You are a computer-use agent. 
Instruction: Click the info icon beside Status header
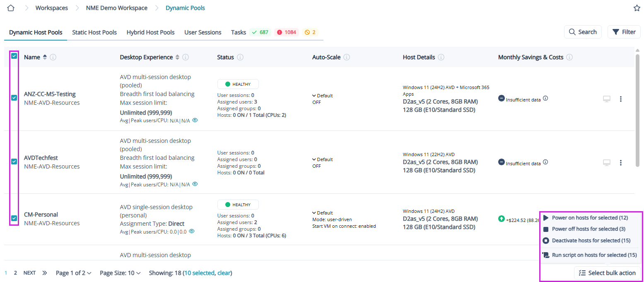click(240, 57)
